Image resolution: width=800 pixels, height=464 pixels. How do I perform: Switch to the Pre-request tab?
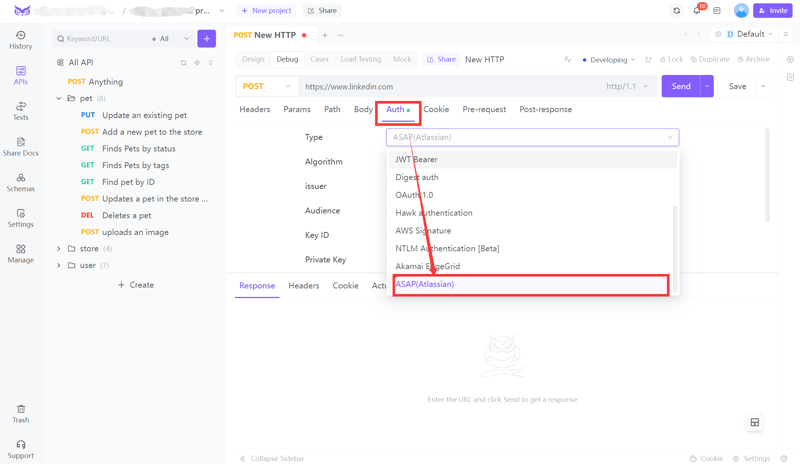(x=484, y=109)
